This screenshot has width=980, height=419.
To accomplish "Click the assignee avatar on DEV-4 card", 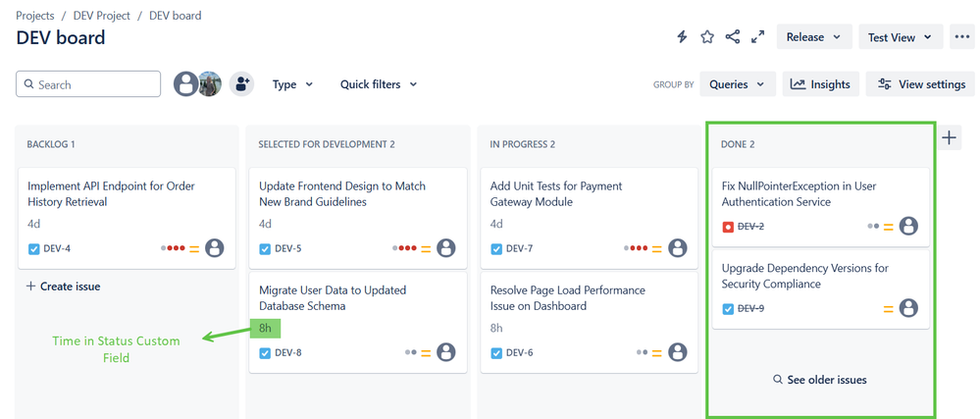I will (215, 248).
